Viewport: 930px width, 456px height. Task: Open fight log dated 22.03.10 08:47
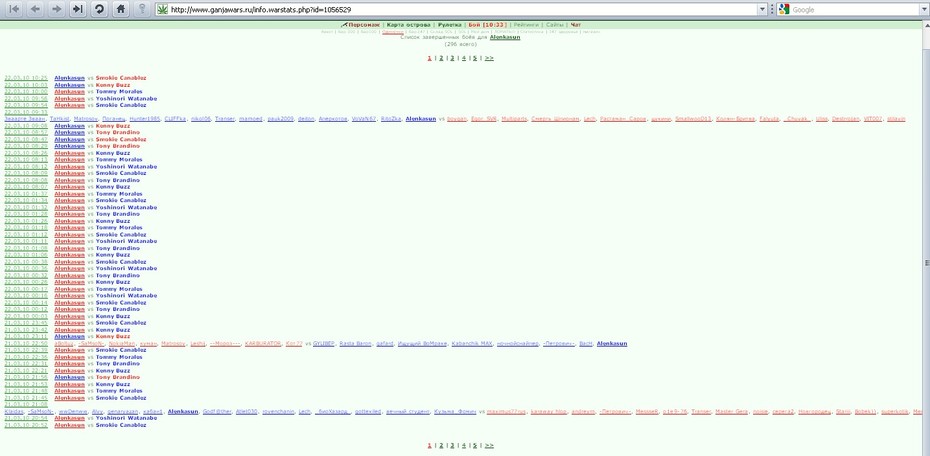26,139
